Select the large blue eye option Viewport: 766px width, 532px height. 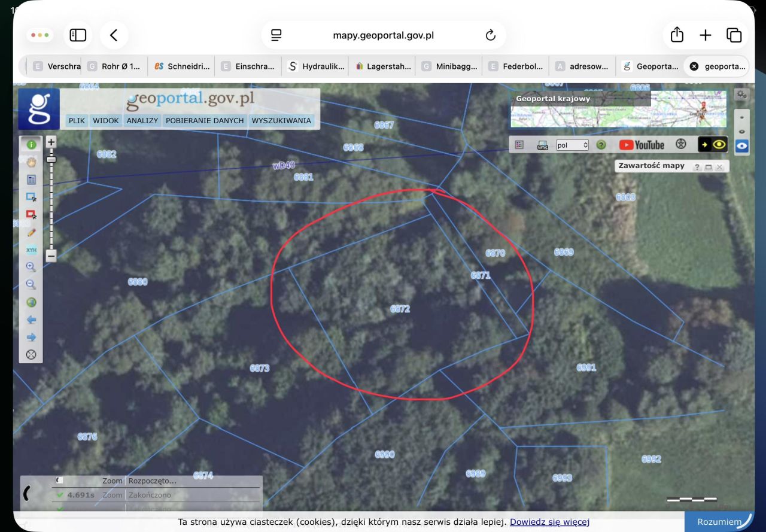[x=742, y=145]
